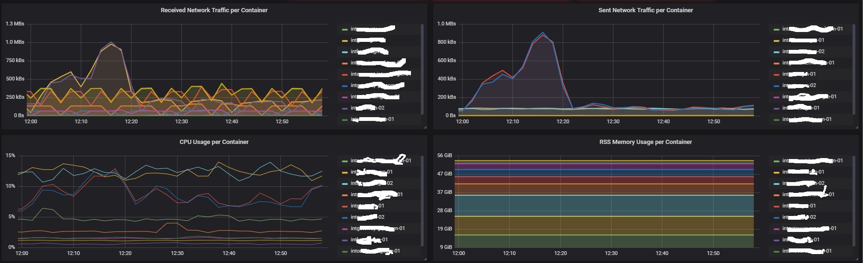Toggle the blue series name ending -02 in CPU Usage legend
The height and width of the screenshot is (263, 868).
(x=367, y=217)
